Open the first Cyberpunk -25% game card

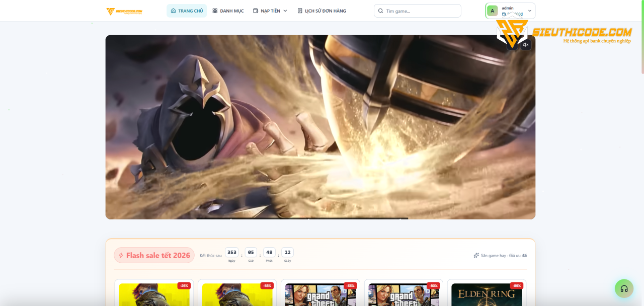coord(154,293)
